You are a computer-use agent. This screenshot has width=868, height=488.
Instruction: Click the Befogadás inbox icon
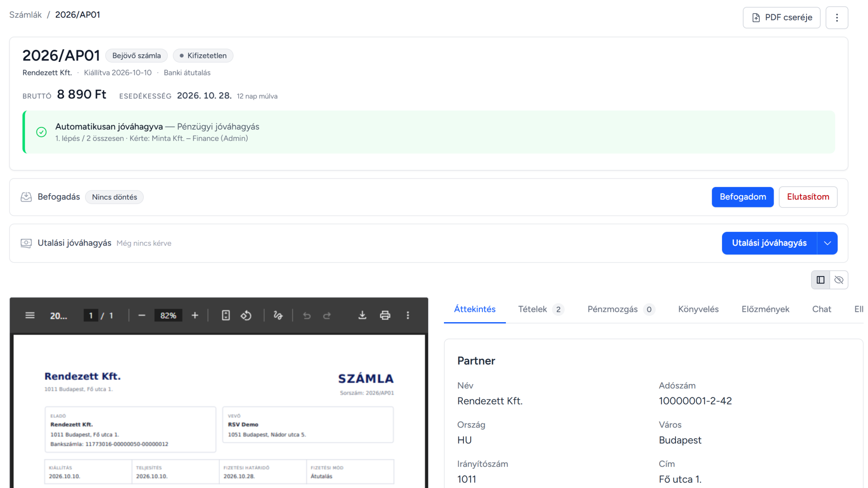click(x=26, y=197)
